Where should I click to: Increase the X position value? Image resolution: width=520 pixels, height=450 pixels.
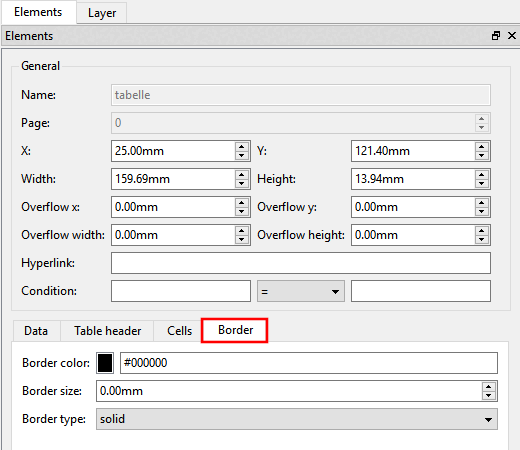(x=242, y=147)
